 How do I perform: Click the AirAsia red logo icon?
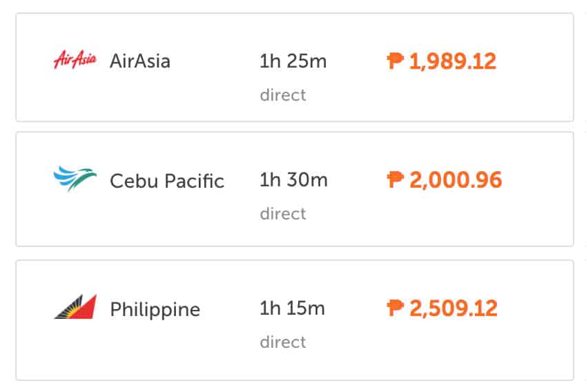tap(75, 61)
